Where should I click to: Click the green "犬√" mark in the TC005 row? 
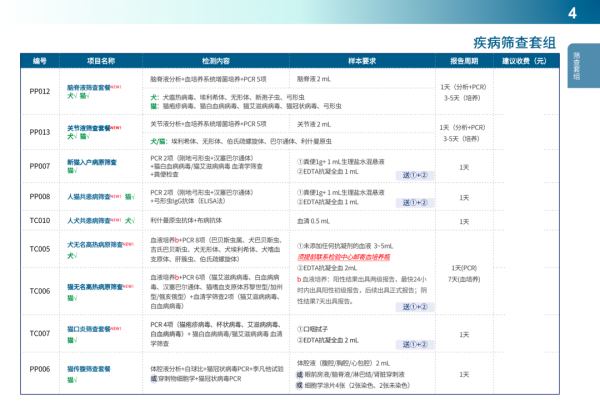click(x=72, y=255)
